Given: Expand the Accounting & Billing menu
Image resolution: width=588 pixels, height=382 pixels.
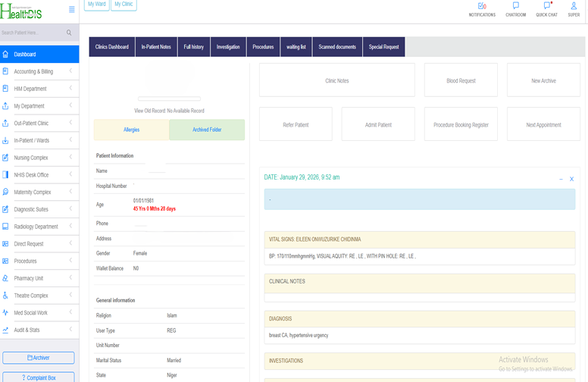Looking at the screenshot, I should (x=70, y=71).
